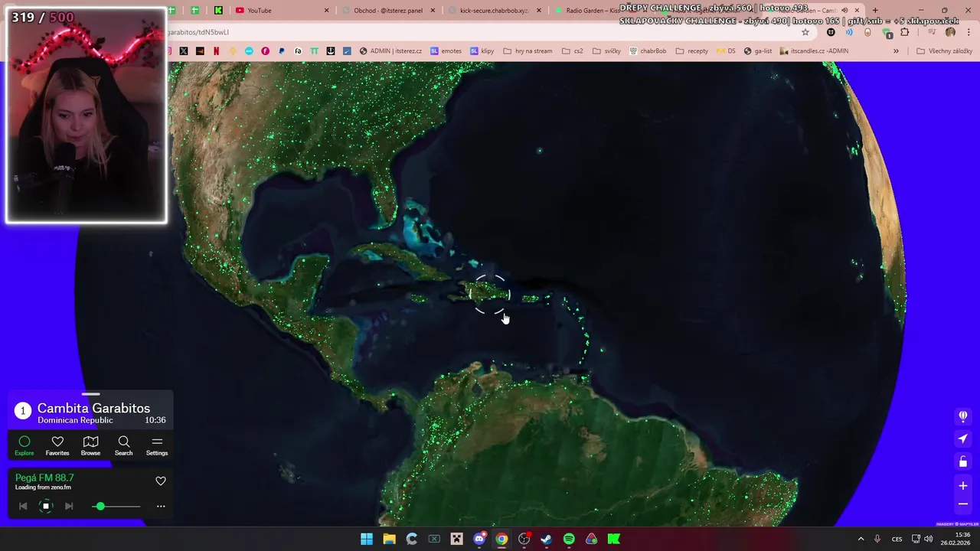Skip to the next station
Screen dimensions: 980x551
[x=69, y=506]
